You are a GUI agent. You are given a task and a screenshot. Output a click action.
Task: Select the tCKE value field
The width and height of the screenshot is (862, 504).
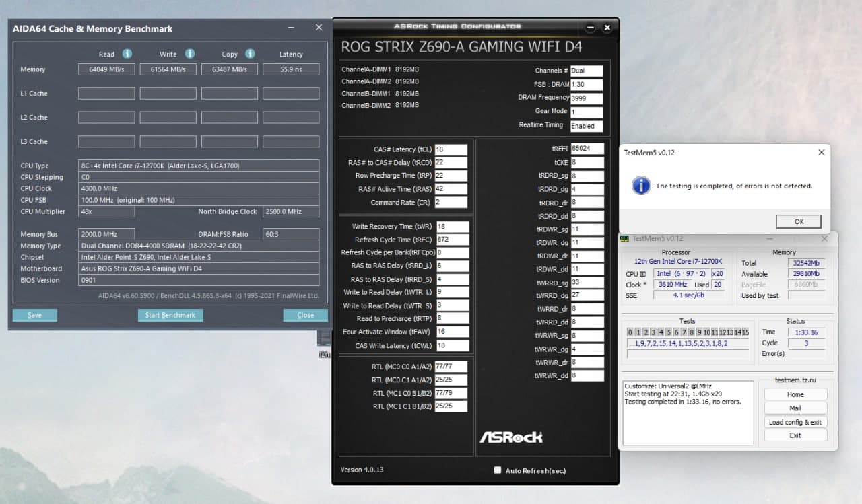point(587,163)
